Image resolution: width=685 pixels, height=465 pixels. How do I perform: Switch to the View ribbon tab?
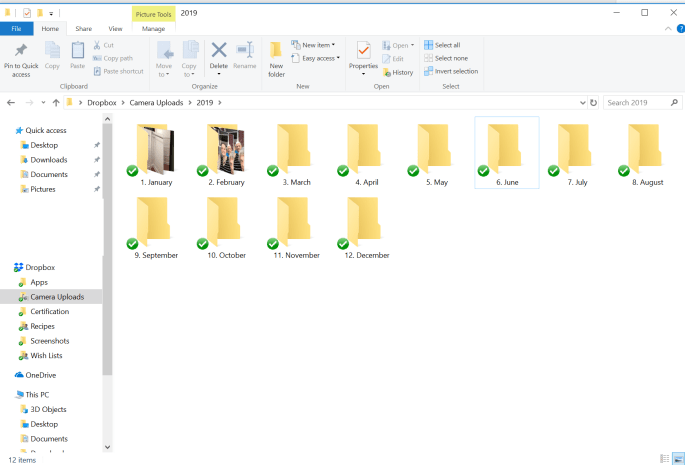pos(115,29)
